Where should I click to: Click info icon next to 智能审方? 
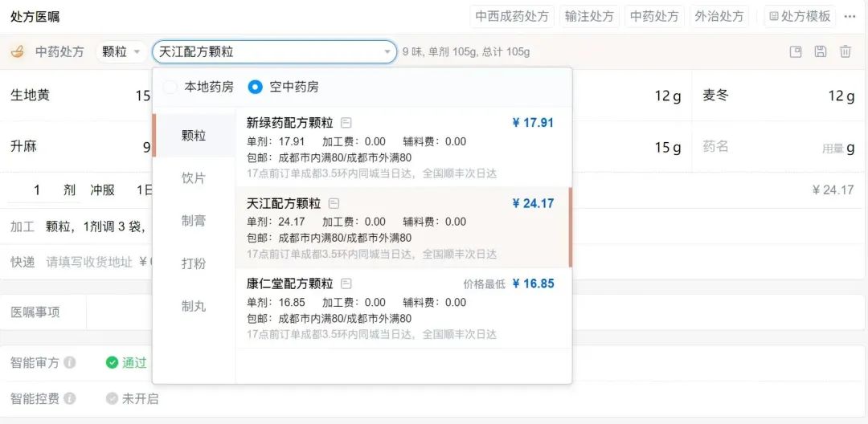pos(69,363)
